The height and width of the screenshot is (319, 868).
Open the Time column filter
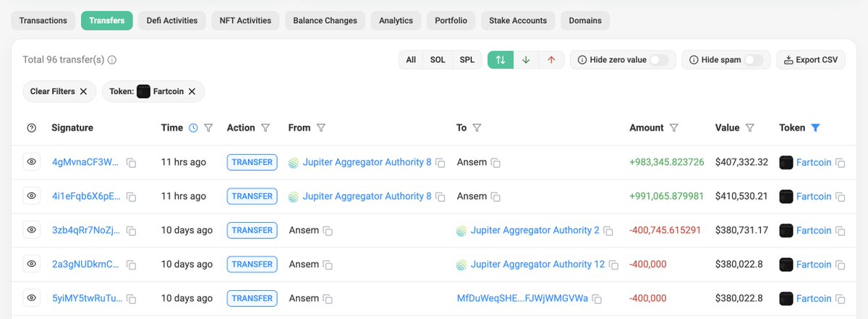[x=208, y=128]
